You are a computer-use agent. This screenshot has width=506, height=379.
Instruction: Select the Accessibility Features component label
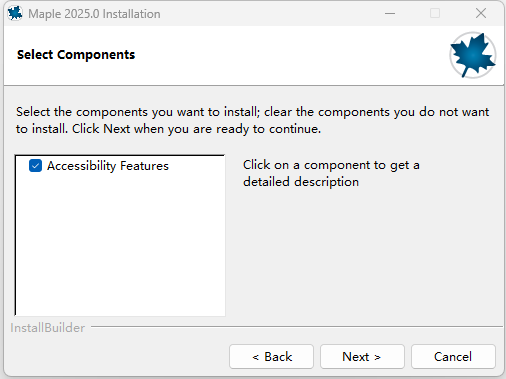pos(108,166)
